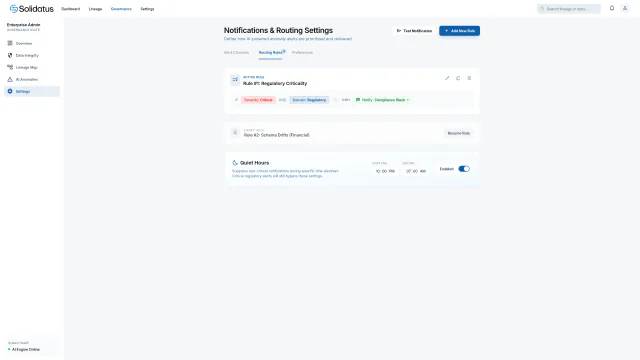
Task: Click the Quiet Hours moon icon
Action: (235, 163)
